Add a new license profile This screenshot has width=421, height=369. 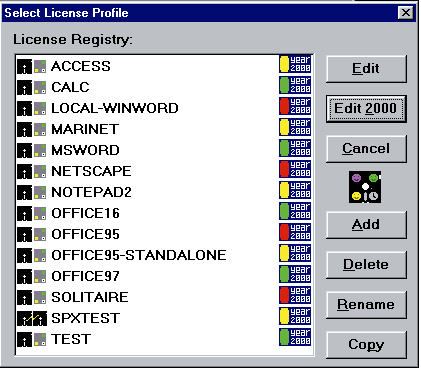(366, 225)
